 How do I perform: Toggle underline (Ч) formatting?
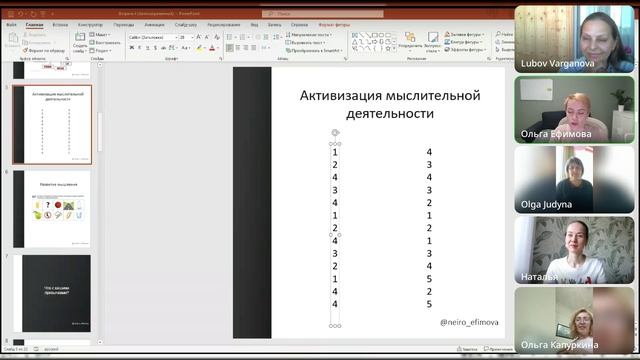[x=147, y=48]
